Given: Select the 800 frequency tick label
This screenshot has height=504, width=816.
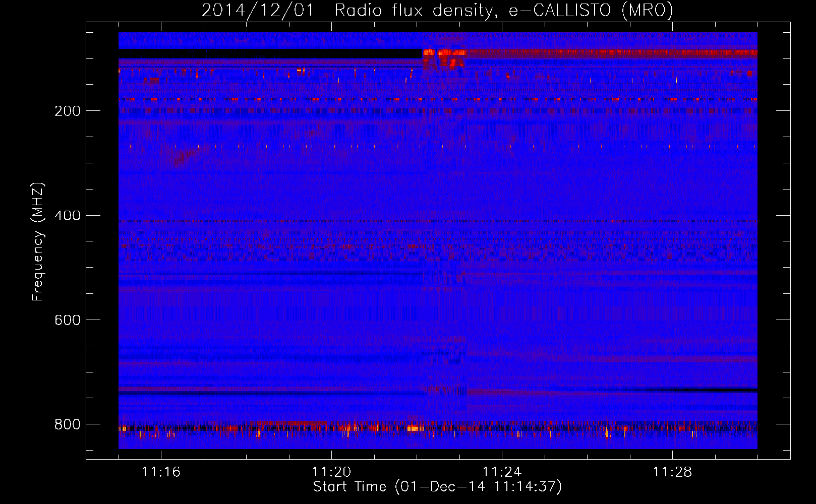Looking at the screenshot, I should [x=68, y=424].
